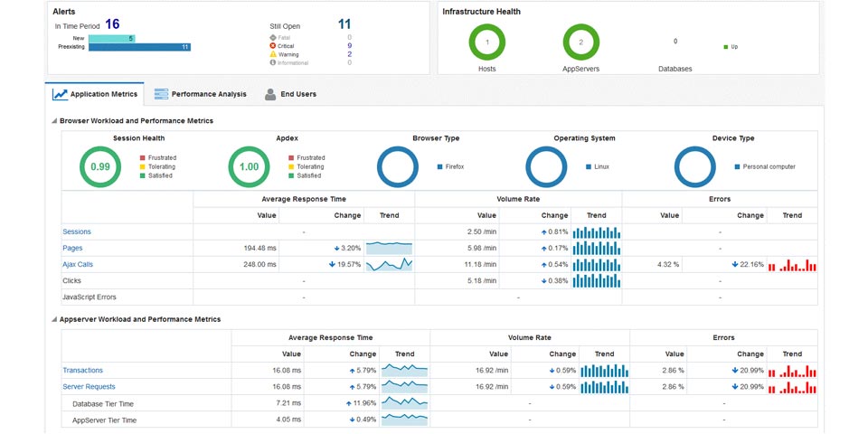
Task: Click Pages response time down arrow 3.20%
Action: pos(337,249)
